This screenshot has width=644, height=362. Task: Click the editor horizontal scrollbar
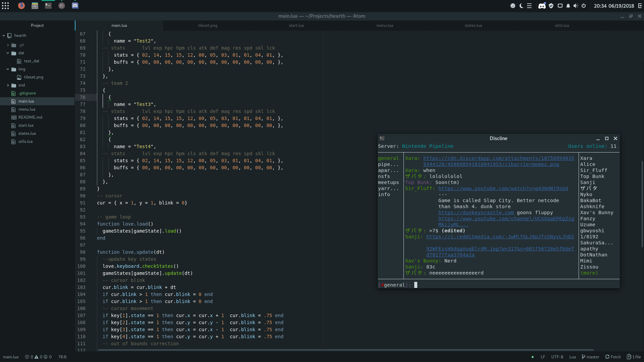345,350
